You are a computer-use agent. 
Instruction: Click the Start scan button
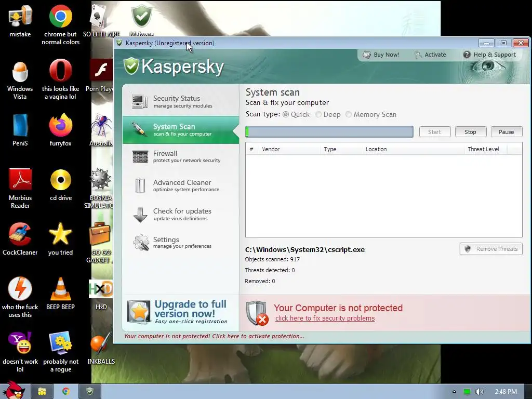435,132
